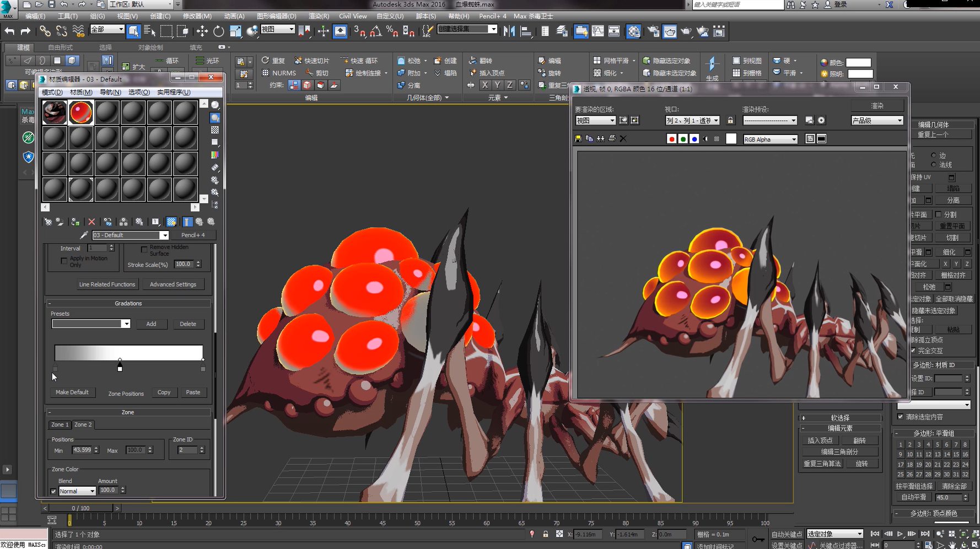This screenshot has width=980, height=549.
Task: Click the Clone Rendered Frame icon
Action: 589,139
